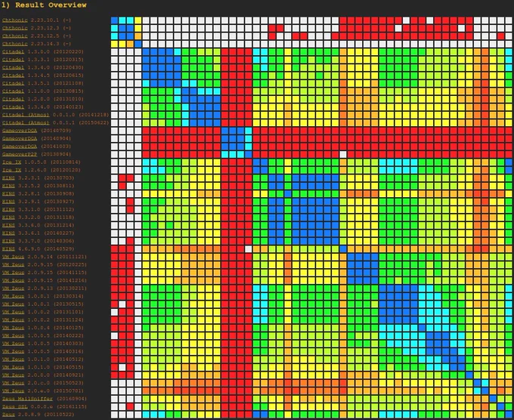Open VM Zeus 1.0.1.0 (20140512) link
This screenshot has height=420, width=514.
tap(13, 359)
